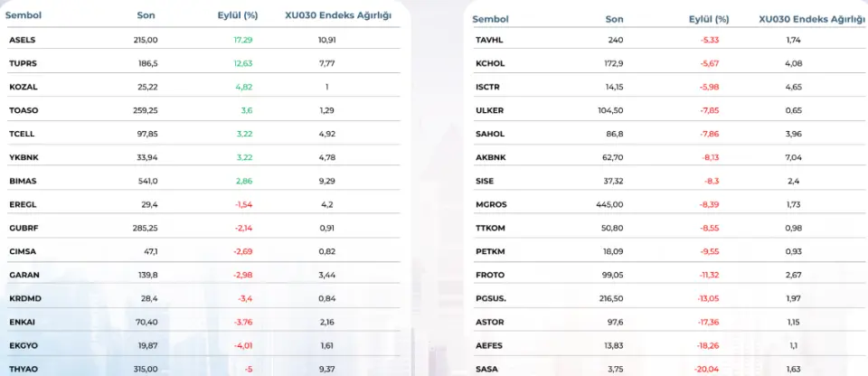Click the SASA symbol

pos(486,369)
